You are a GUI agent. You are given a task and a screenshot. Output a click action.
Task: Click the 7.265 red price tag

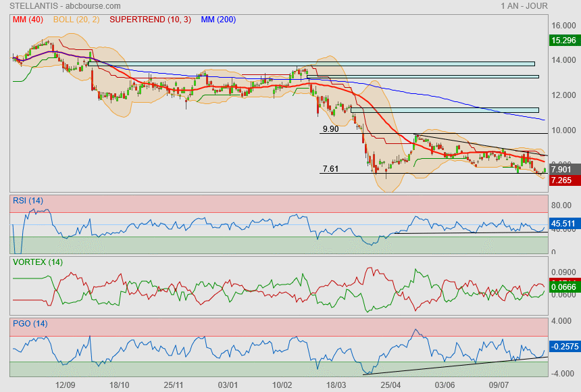(x=563, y=180)
